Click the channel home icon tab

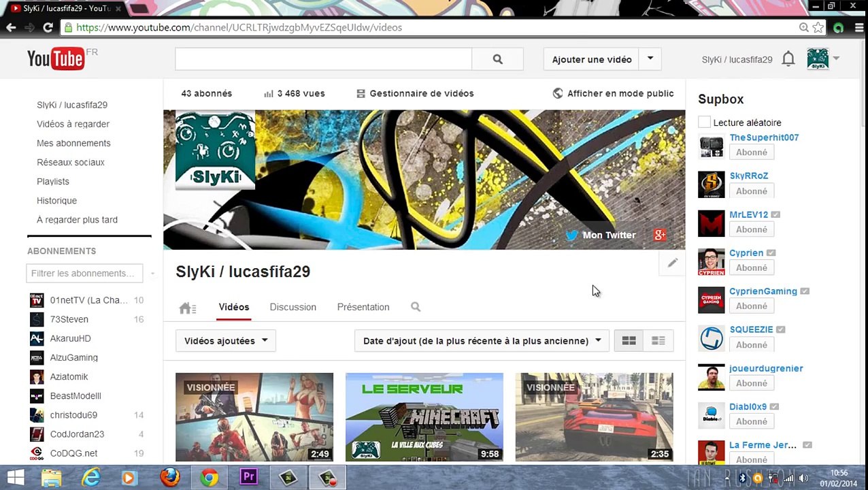(188, 308)
